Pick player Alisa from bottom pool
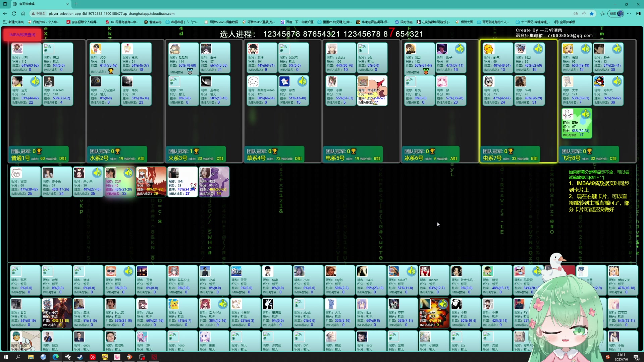 pyautogui.click(x=151, y=313)
